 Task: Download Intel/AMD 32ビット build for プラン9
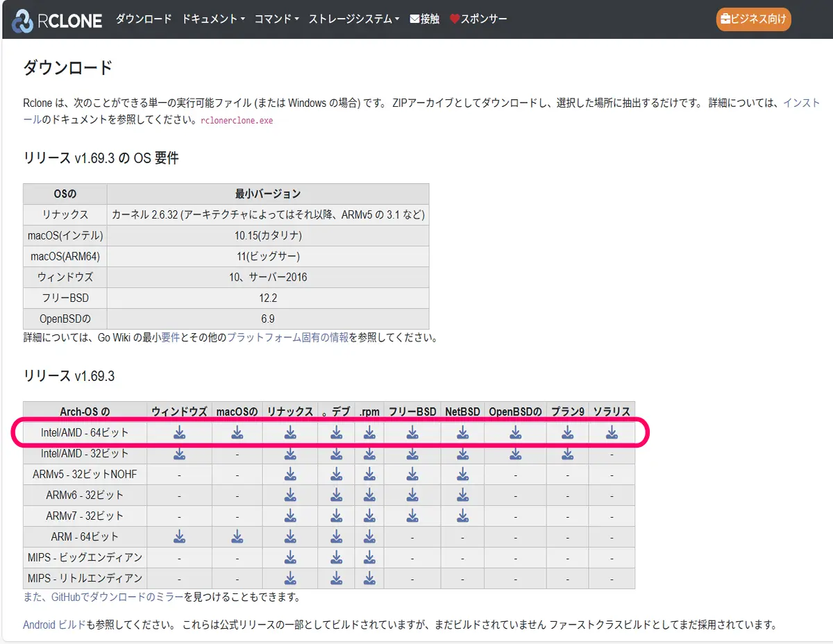coord(567,454)
